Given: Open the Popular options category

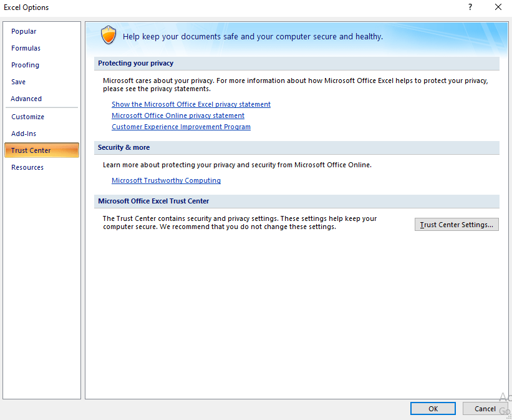Looking at the screenshot, I should click(x=24, y=31).
